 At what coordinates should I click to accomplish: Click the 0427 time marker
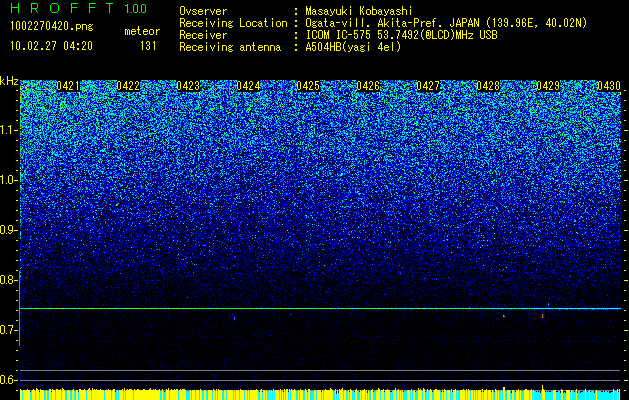pos(428,86)
